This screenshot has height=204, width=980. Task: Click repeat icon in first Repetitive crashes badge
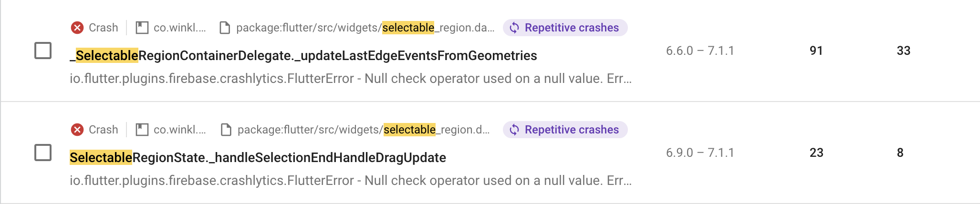[514, 28]
